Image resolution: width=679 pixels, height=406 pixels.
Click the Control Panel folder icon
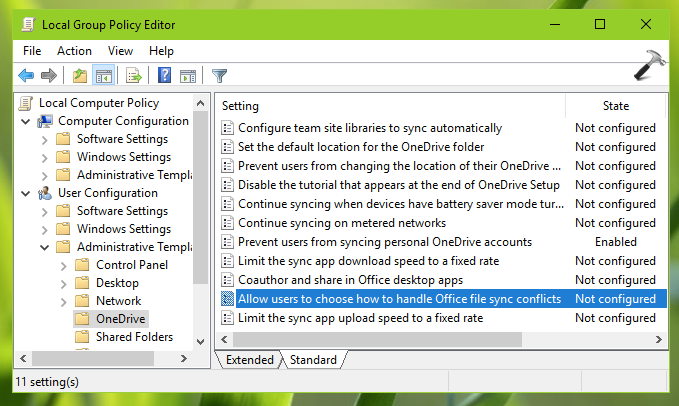[x=82, y=265]
